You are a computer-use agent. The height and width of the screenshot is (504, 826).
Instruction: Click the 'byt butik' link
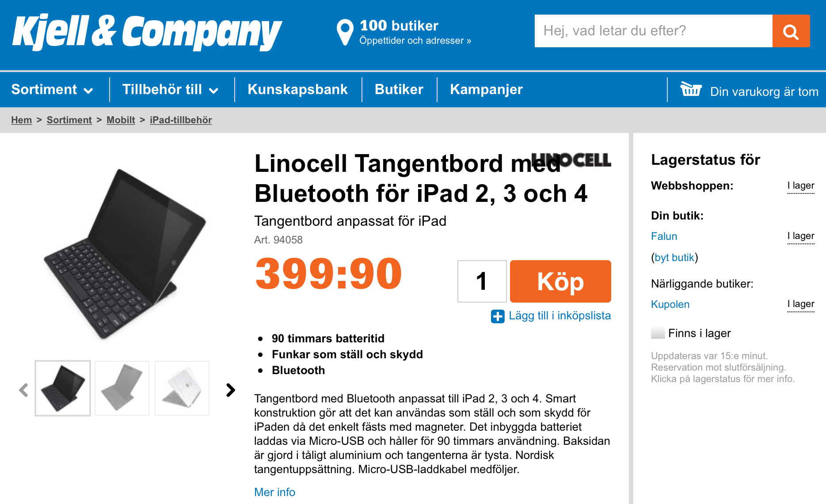pyautogui.click(x=674, y=258)
